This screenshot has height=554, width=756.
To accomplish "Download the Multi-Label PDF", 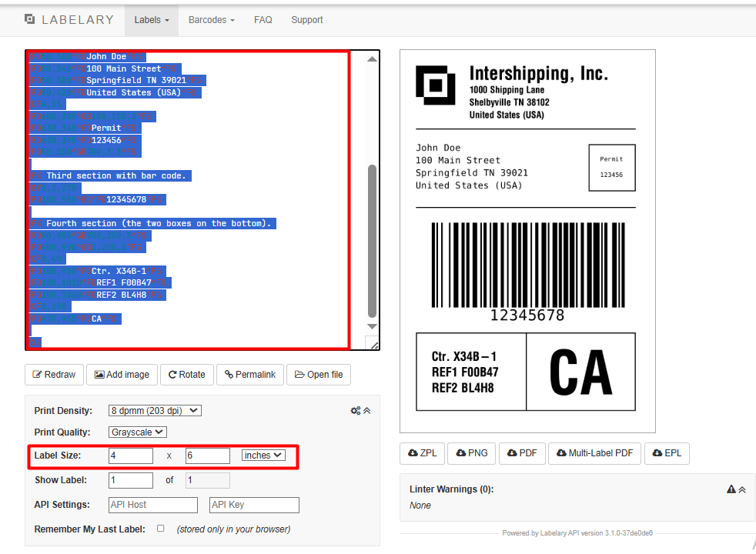I will click(x=594, y=453).
